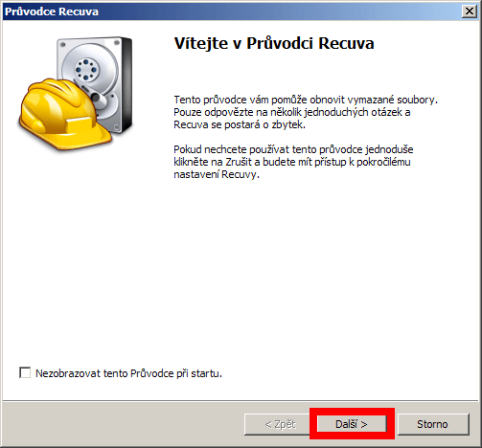Image resolution: width=482 pixels, height=448 pixels.
Task: Click the black side edge of hard drive image
Action: 126,84
